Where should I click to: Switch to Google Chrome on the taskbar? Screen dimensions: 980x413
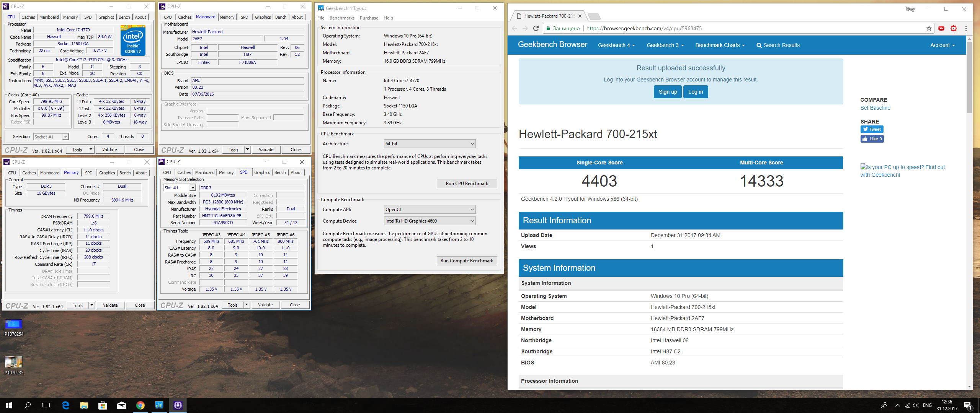140,405
